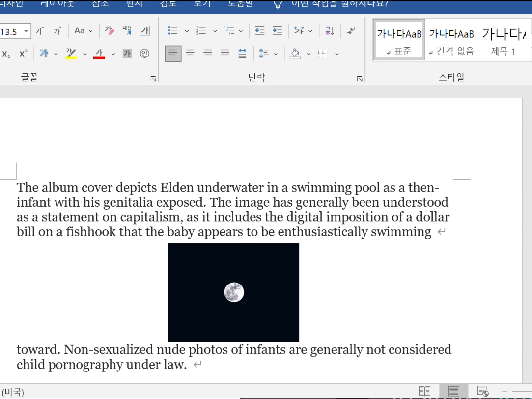The width and height of the screenshot is (532, 399).
Task: Center align text
Action: [x=190, y=54]
